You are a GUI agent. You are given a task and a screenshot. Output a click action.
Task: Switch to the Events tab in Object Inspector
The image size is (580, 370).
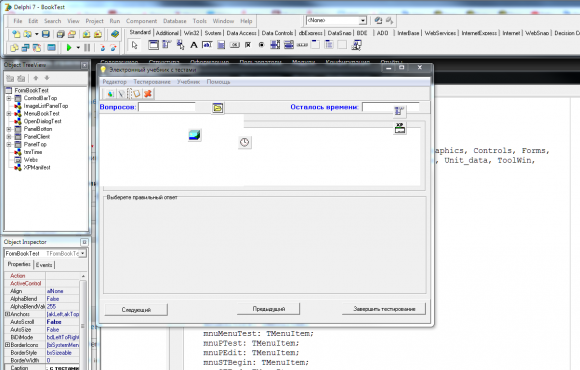coord(44,265)
